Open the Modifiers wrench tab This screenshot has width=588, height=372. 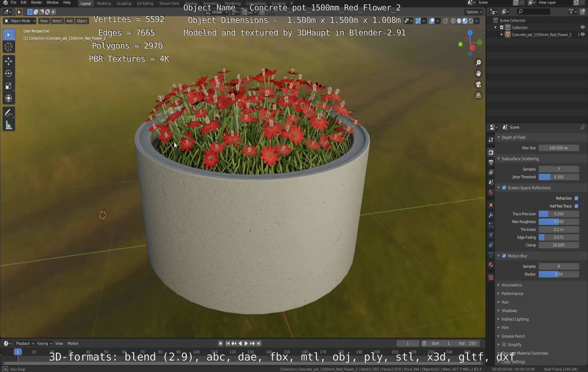coord(491,215)
